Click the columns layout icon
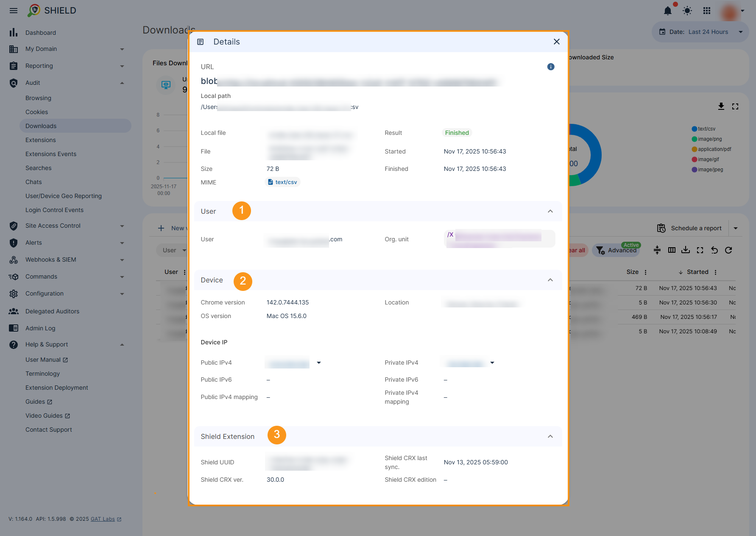This screenshot has width=756, height=536. pyautogui.click(x=672, y=250)
